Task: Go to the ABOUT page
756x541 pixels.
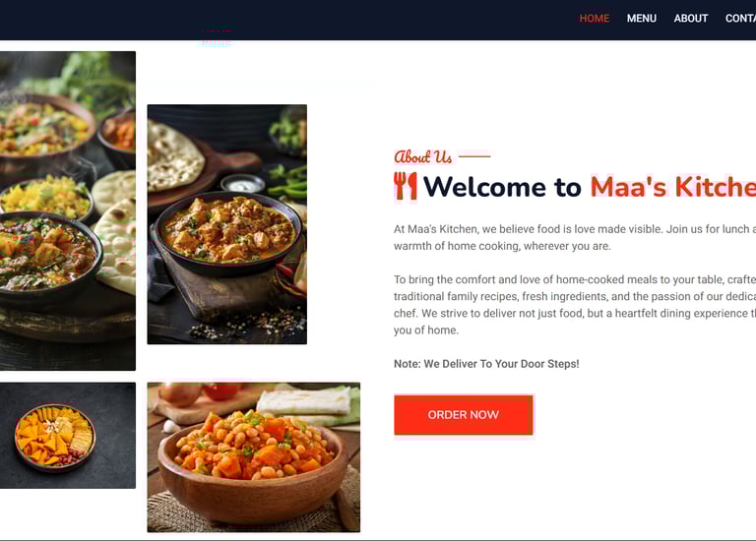Action: 690,19
